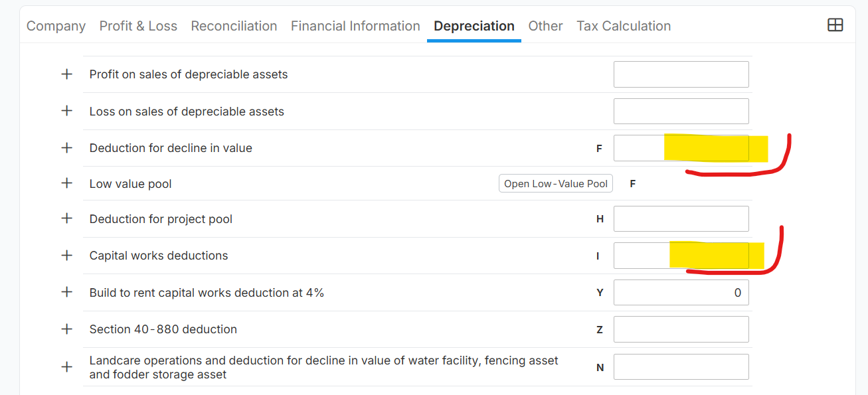This screenshot has height=395, width=868.
Task: Focus the Section 40-880 deduction input field
Action: [x=681, y=329]
